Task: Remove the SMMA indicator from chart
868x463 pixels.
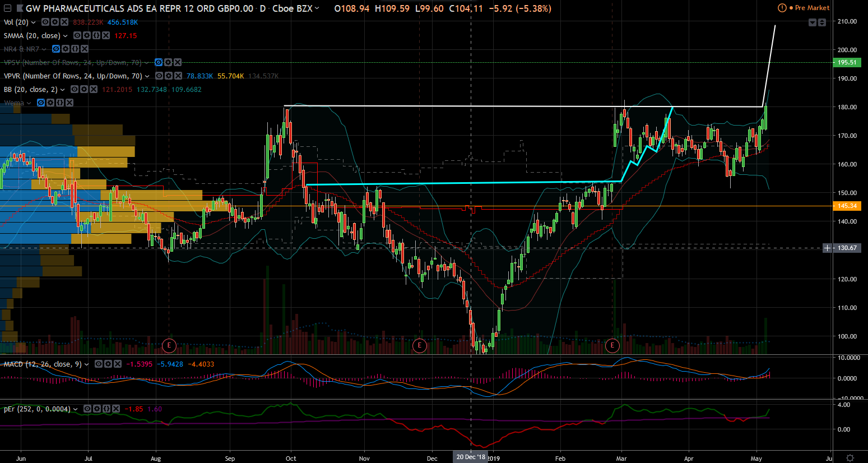Action: click(x=105, y=35)
